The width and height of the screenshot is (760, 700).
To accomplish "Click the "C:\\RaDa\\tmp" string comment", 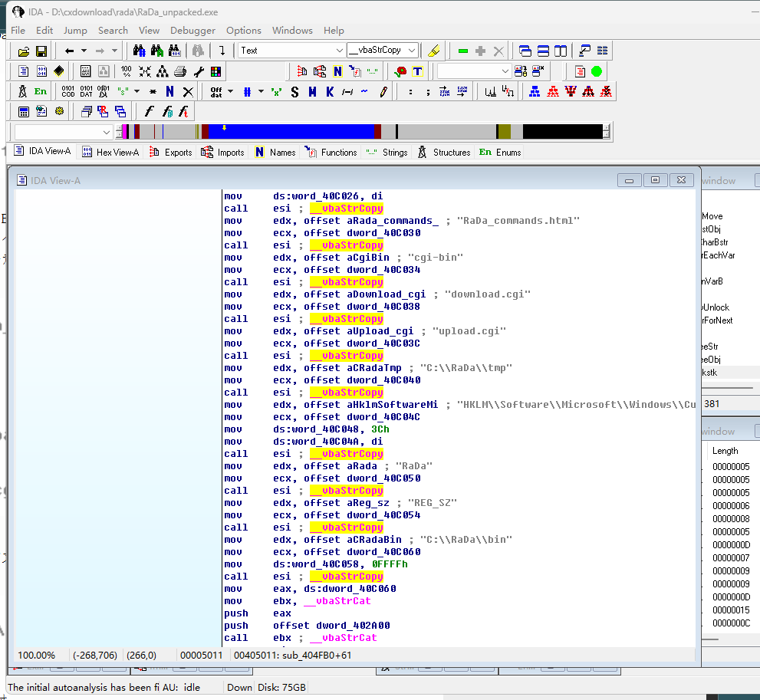I will (466, 368).
